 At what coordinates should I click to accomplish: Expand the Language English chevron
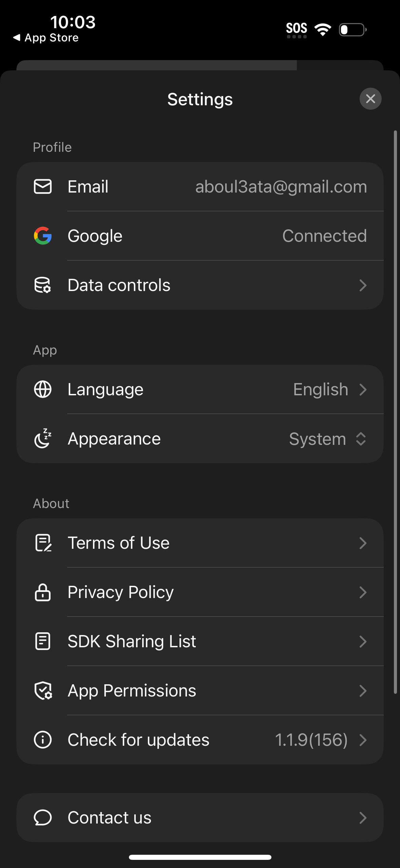tap(363, 390)
